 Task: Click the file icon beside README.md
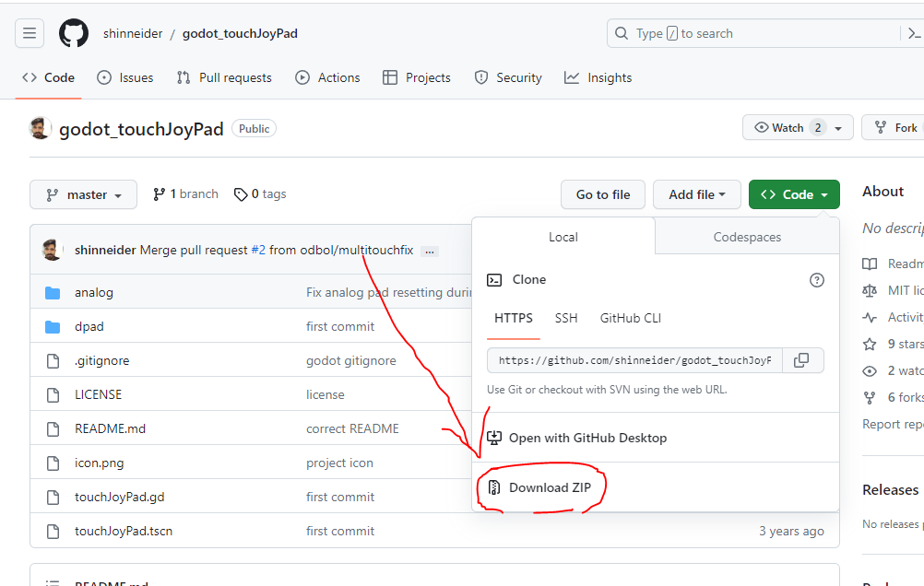[53, 429]
